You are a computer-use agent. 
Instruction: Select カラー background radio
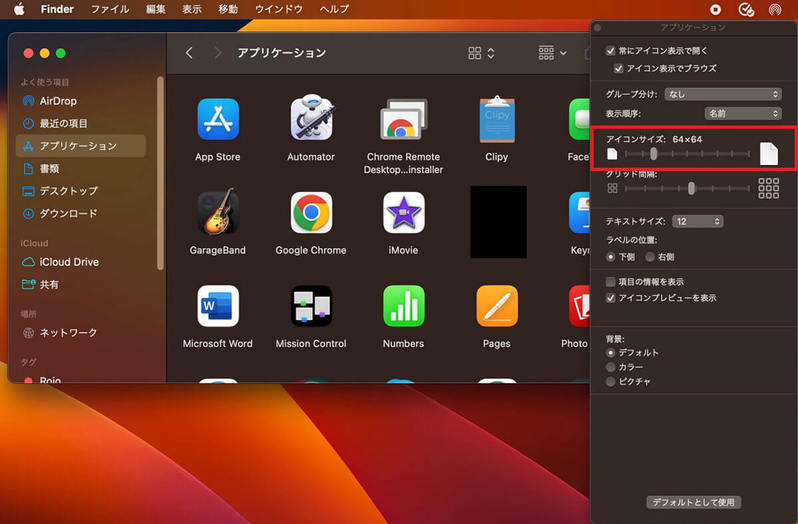coord(611,367)
